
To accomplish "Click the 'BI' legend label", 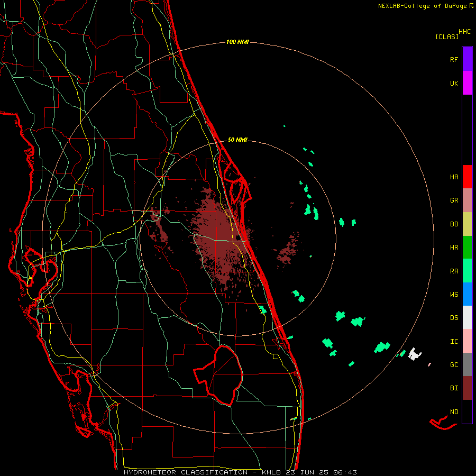I will click(x=454, y=388).
